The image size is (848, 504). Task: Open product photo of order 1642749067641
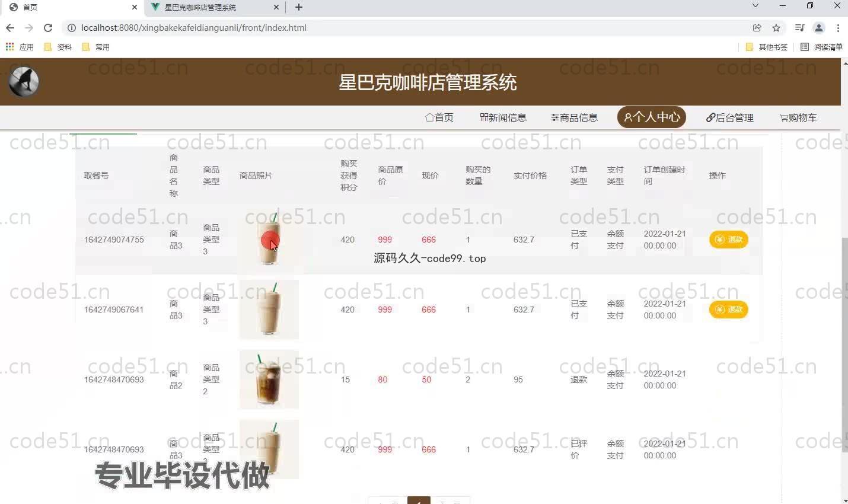(x=269, y=310)
